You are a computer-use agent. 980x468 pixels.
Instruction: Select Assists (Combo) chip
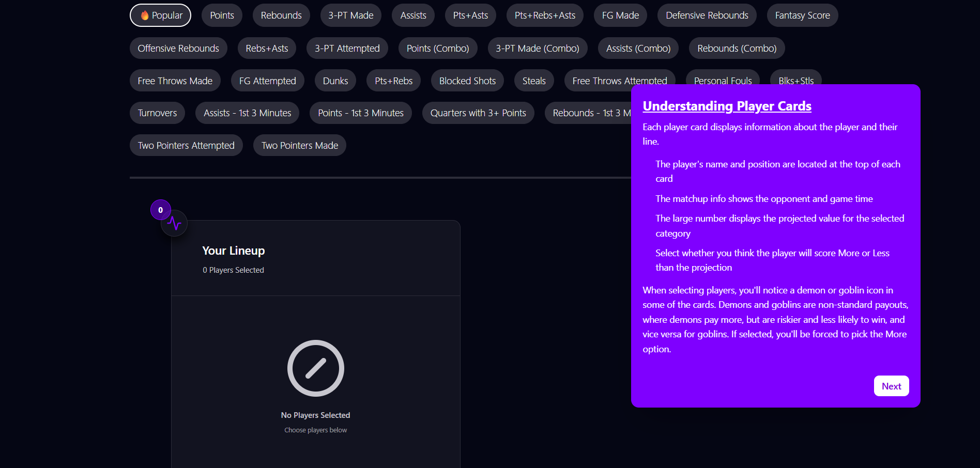point(638,48)
